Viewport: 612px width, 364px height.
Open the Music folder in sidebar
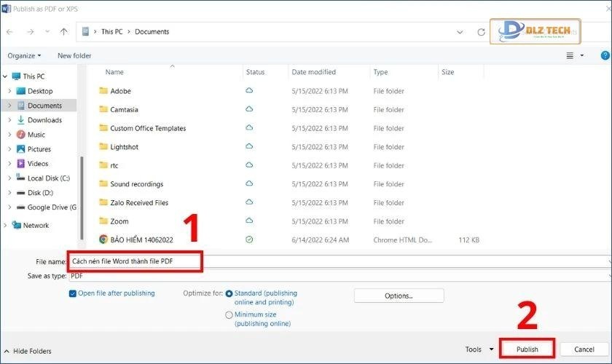click(x=36, y=135)
